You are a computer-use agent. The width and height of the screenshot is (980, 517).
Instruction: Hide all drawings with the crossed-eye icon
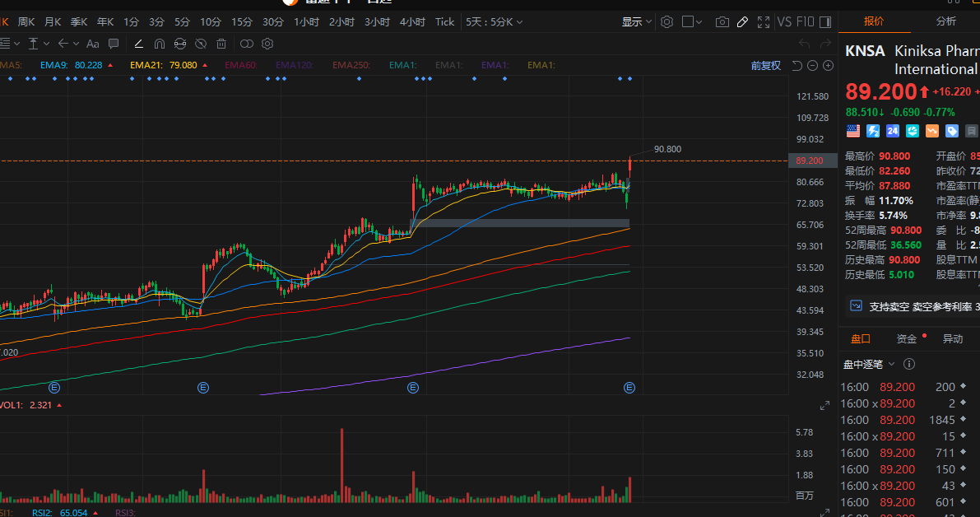coord(201,44)
